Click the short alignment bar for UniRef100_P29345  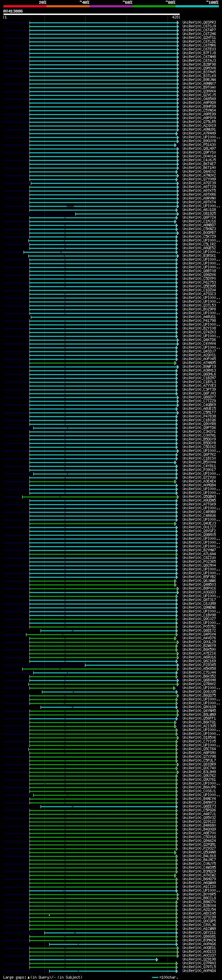pos(131,665)
